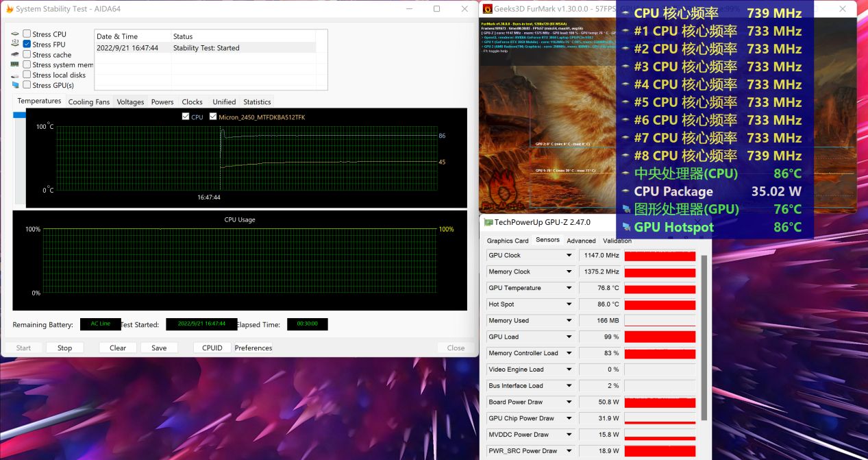The width and height of the screenshot is (868, 460).
Task: Open the Bus Interface Load sensor dropdown
Action: [x=569, y=386]
